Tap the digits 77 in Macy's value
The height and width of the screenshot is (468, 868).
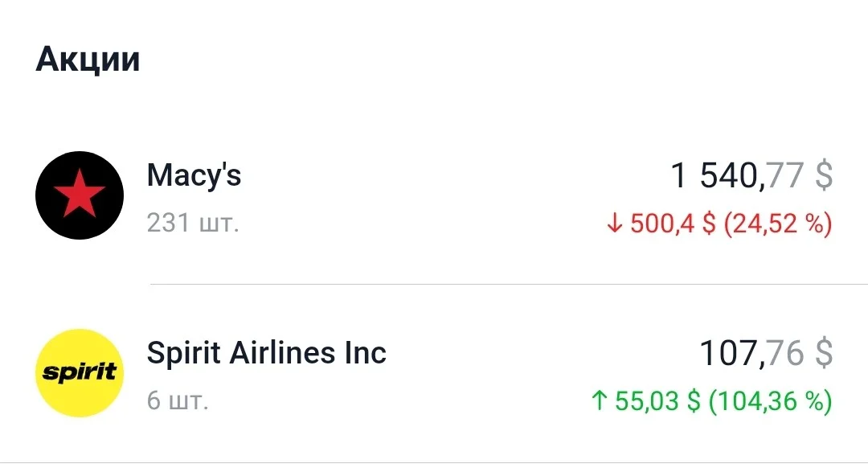click(x=785, y=175)
